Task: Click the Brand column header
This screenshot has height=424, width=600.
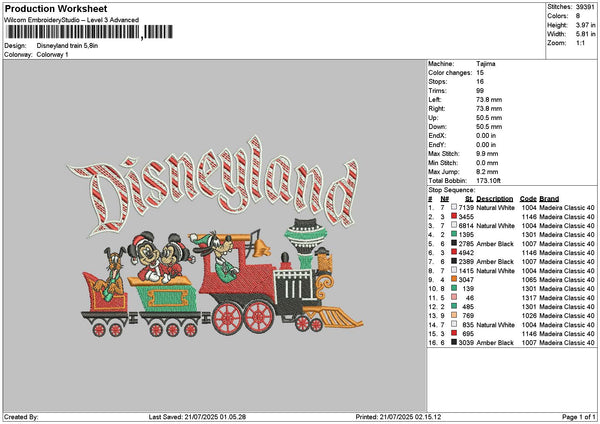Action: click(549, 199)
